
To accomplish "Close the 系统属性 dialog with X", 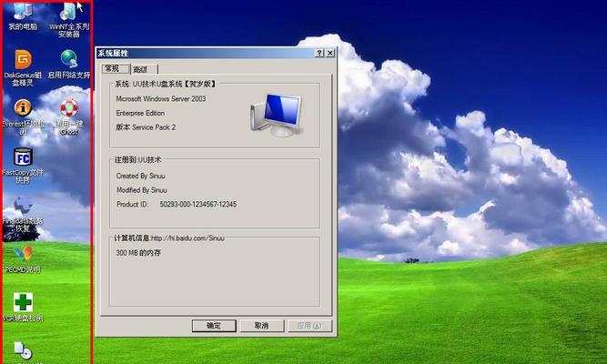I will (x=330, y=53).
